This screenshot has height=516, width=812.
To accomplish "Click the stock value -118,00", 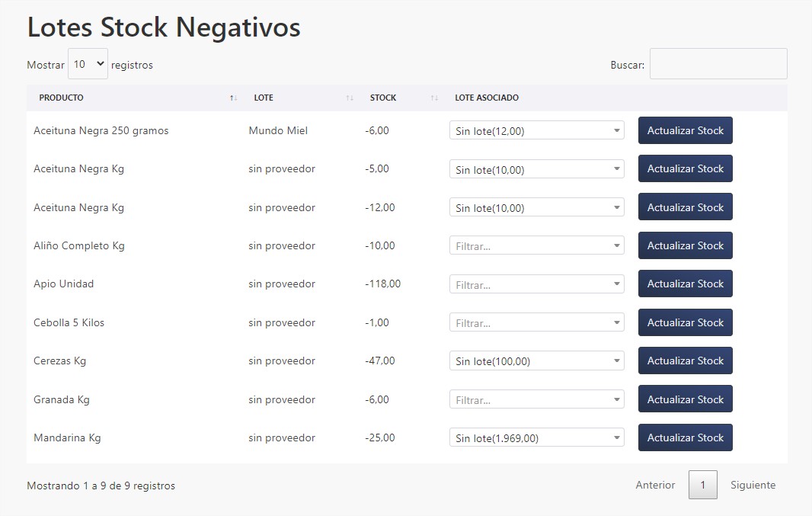I will (382, 284).
